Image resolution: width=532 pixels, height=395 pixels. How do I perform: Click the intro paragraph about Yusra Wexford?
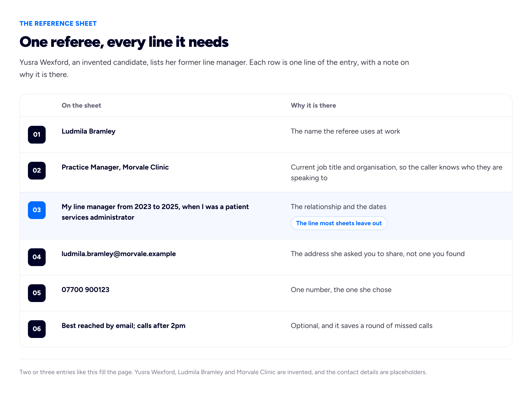(214, 68)
